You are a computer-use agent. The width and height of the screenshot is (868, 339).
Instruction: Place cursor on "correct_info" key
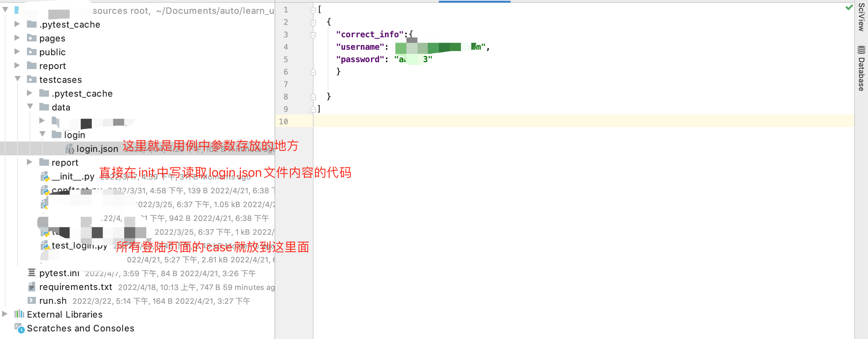pyautogui.click(x=370, y=35)
